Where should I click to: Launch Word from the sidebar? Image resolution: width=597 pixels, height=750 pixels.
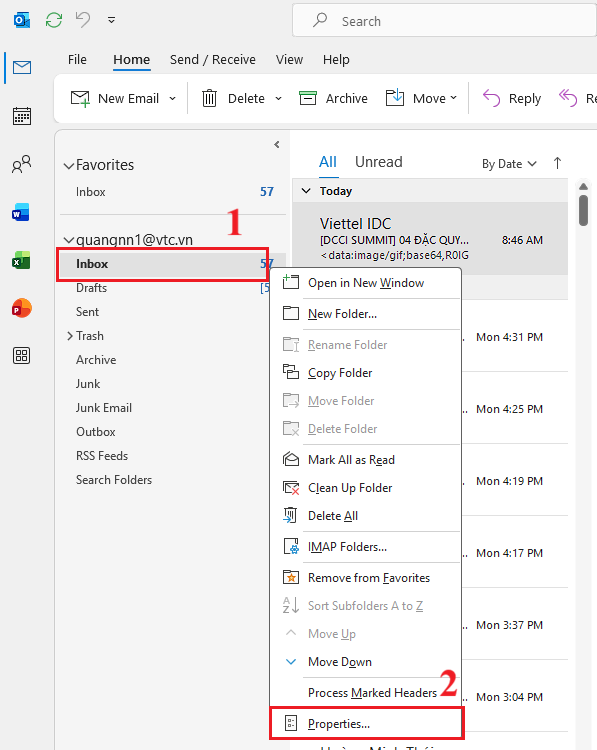pos(22,212)
